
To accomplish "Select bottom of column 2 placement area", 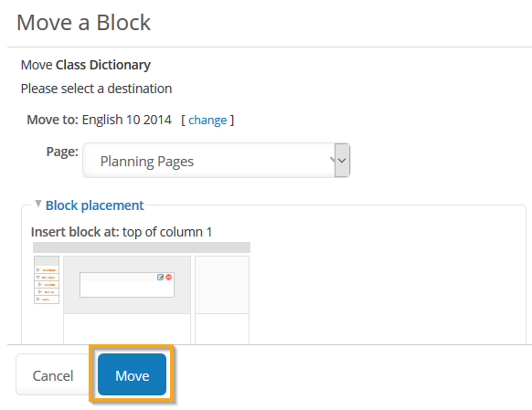I will [x=222, y=329].
